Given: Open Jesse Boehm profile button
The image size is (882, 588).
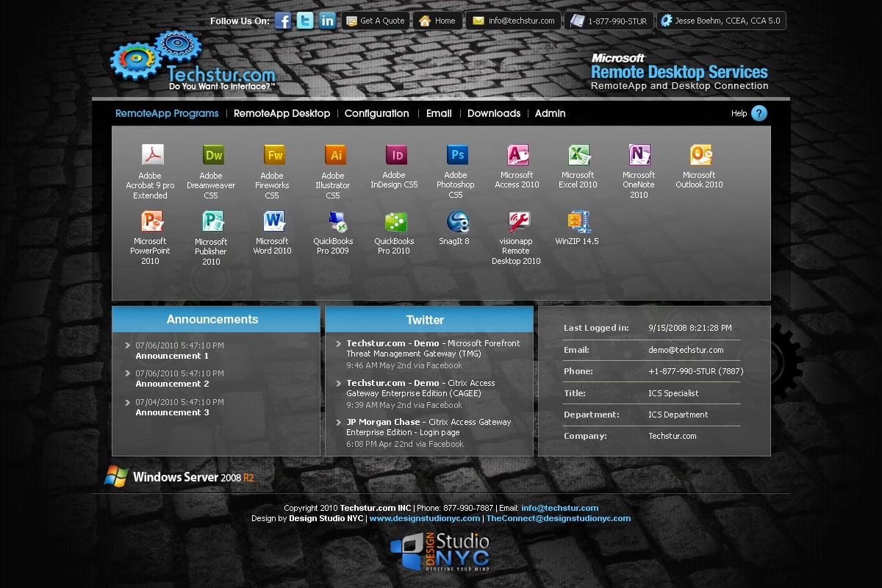Looking at the screenshot, I should [722, 21].
